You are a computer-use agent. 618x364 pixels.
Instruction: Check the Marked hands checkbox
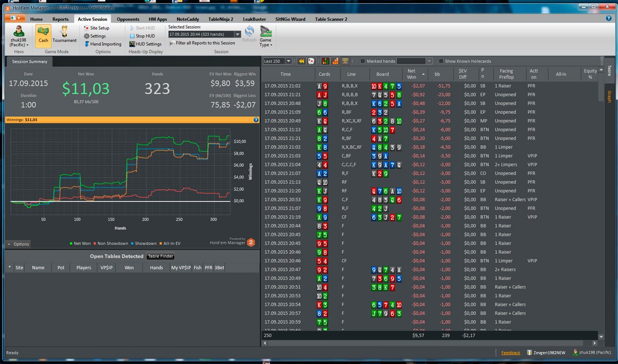(x=363, y=61)
